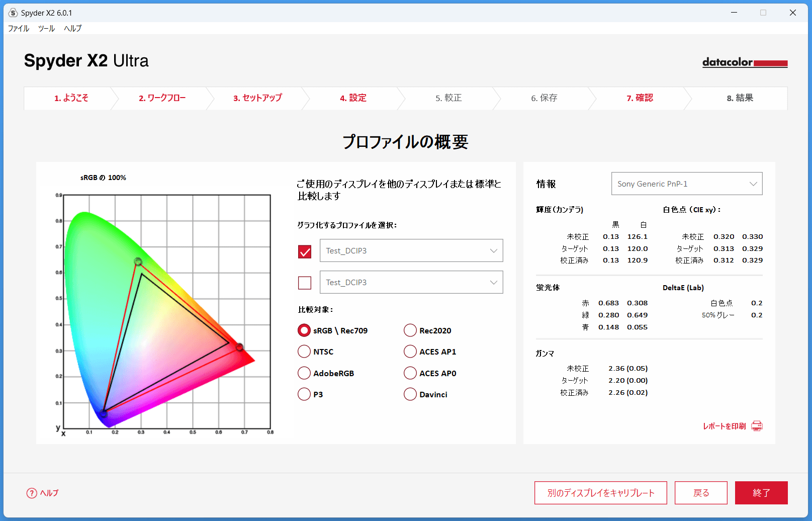812x521 pixels.
Task: Click the target gamma value 2.20 (0.00)
Action: (628, 381)
